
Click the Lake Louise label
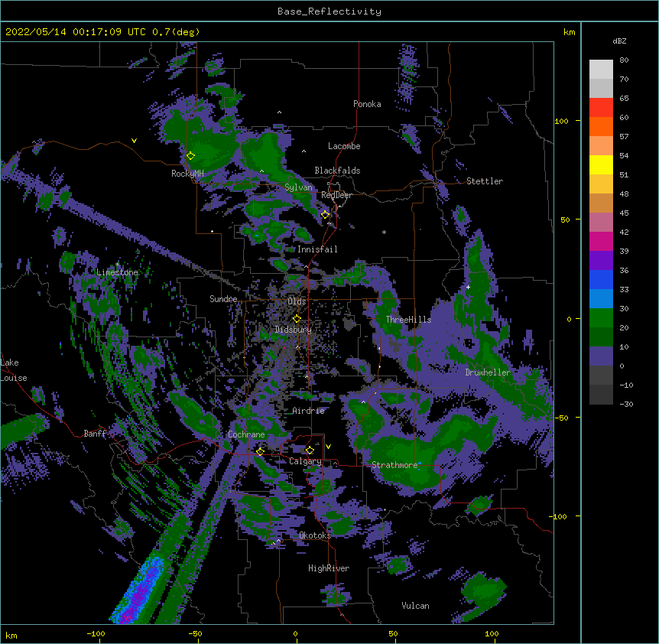(x=13, y=370)
